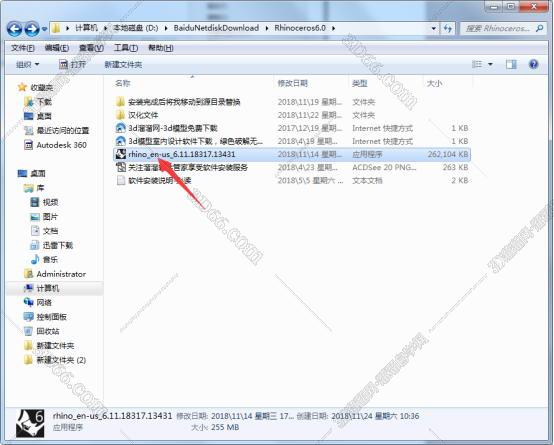This screenshot has height=445, width=554.
Task: Open 回收站 in navigation pane
Action: pos(48,331)
